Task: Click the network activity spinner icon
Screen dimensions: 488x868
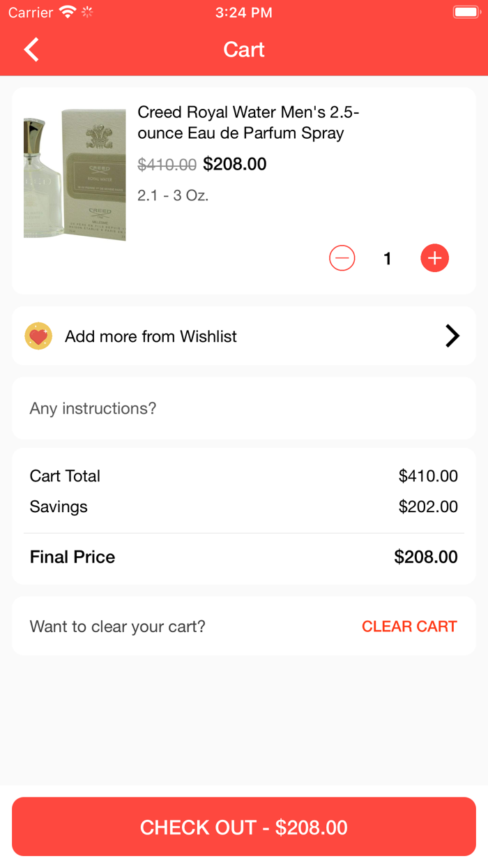Action: (x=87, y=13)
